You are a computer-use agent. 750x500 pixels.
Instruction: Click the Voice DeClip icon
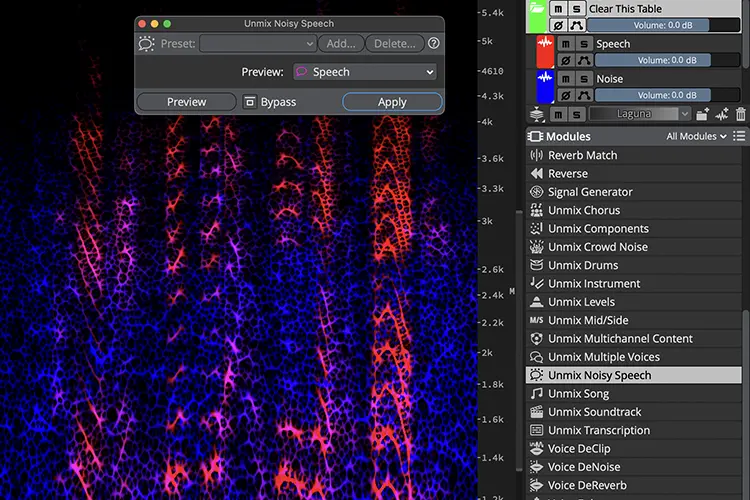click(537, 448)
